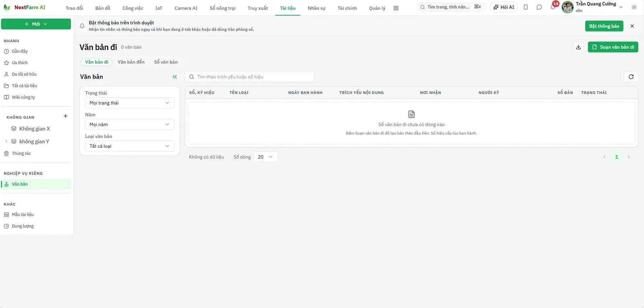This screenshot has height=308, width=644.
Task: Open the chat messages icon
Action: tap(539, 7)
